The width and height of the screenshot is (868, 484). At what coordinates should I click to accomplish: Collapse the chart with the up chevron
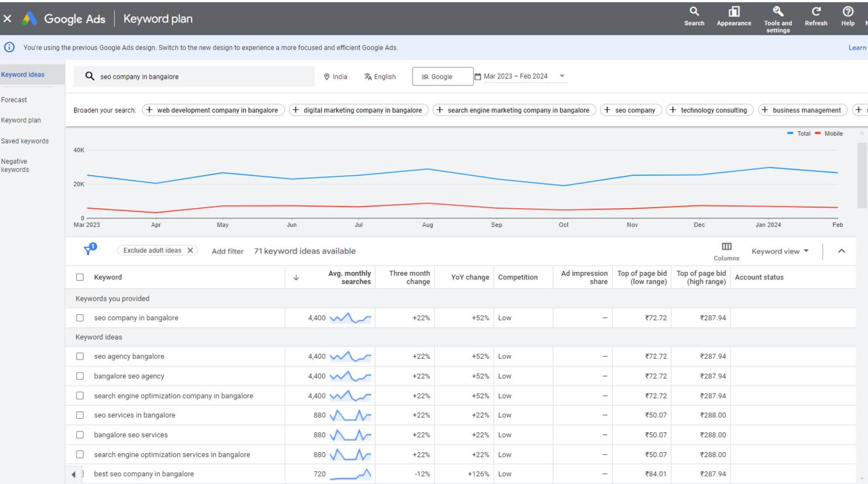click(x=841, y=251)
